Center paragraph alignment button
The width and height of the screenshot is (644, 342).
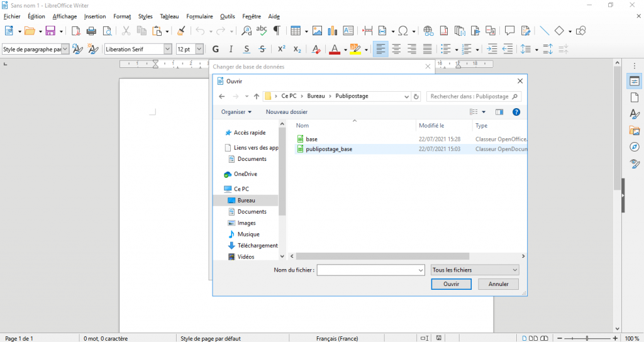(x=396, y=49)
